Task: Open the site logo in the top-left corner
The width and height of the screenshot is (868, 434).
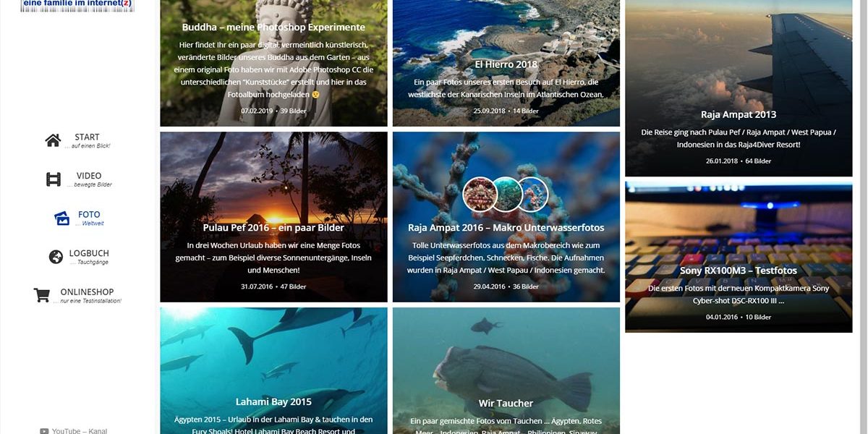Action: pyautogui.click(x=77, y=6)
